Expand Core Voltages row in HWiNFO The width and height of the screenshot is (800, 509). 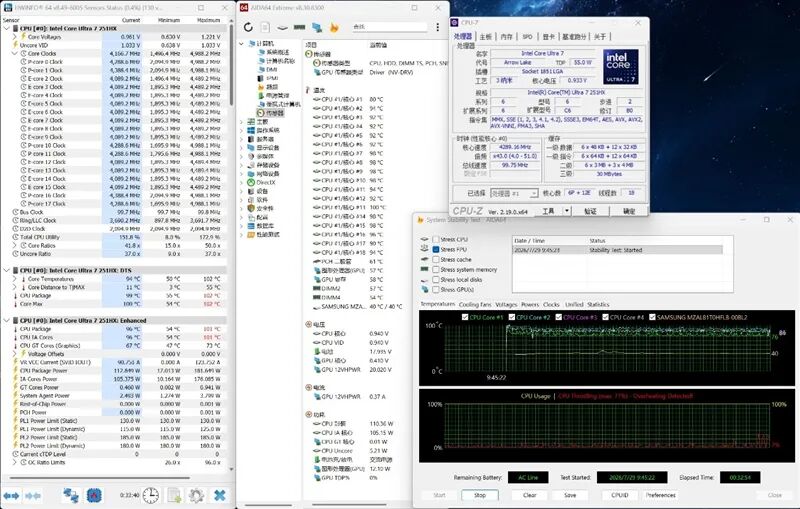tap(15, 37)
